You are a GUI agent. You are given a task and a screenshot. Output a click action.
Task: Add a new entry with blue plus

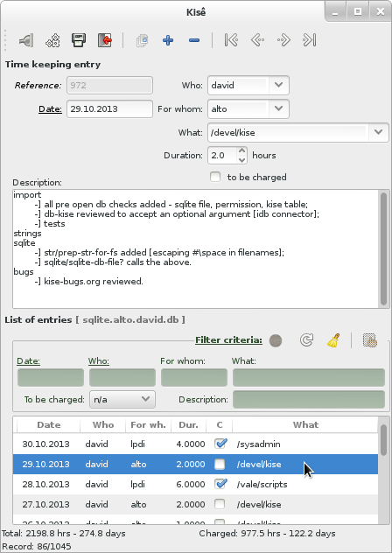pos(168,40)
